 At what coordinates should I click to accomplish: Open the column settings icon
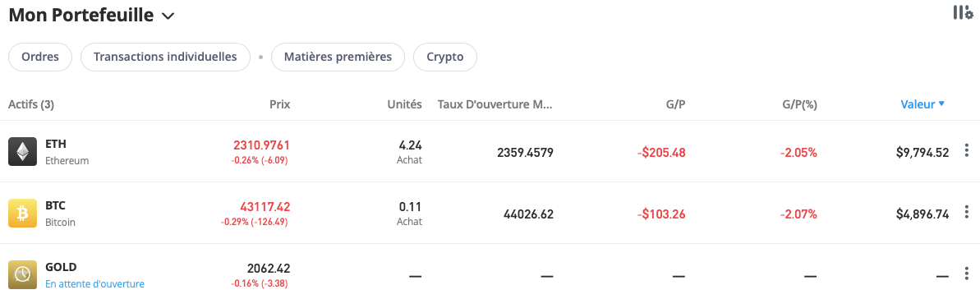click(963, 12)
